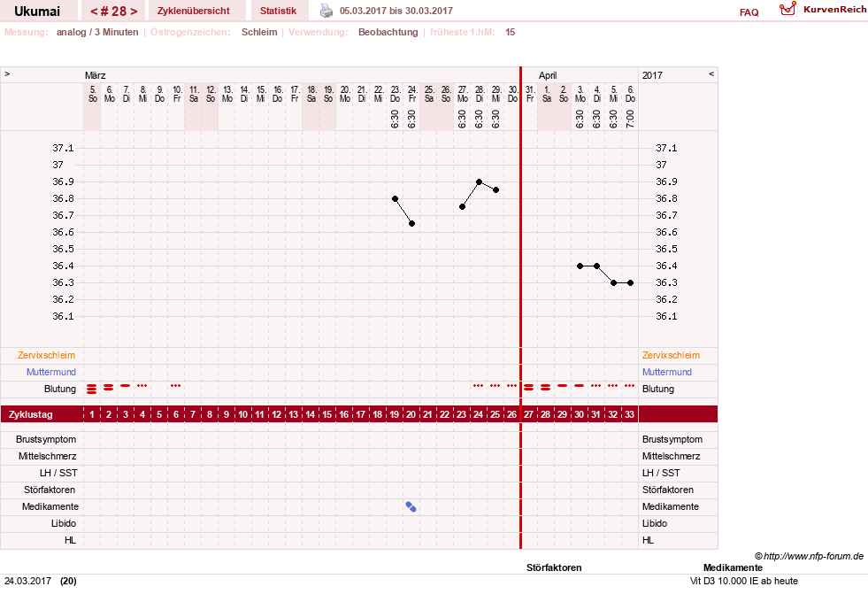Image resolution: width=868 pixels, height=602 pixels.
Task: Go to next cycle with right arrow near #28
Action: click(x=134, y=12)
